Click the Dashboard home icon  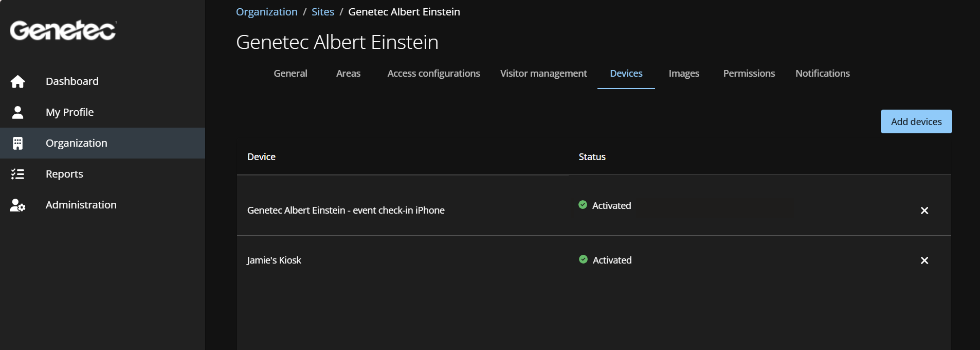(17, 81)
